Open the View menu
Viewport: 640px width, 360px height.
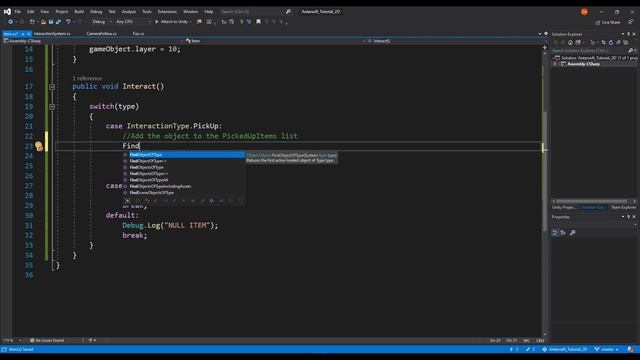coord(44,11)
